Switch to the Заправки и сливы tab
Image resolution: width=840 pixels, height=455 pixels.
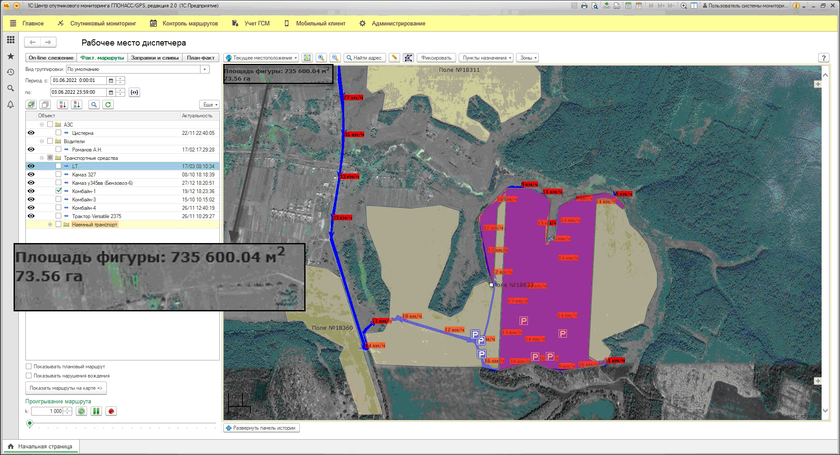point(153,58)
